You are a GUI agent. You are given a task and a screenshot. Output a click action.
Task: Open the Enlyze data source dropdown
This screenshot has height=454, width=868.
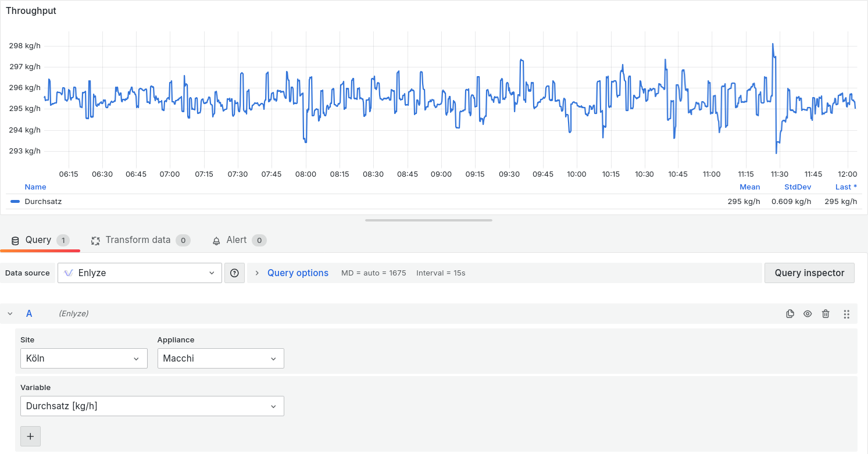pos(140,273)
